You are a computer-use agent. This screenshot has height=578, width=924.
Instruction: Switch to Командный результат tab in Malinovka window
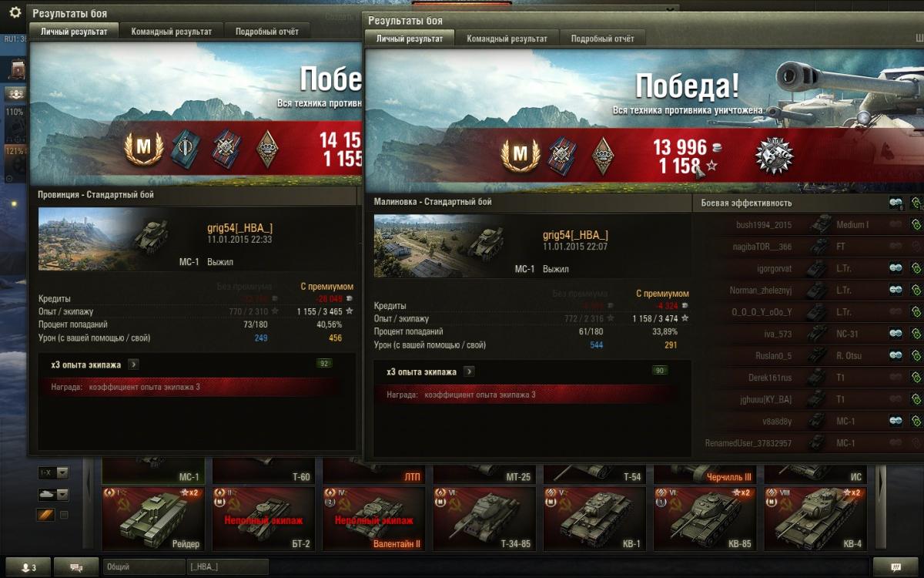[507, 39]
